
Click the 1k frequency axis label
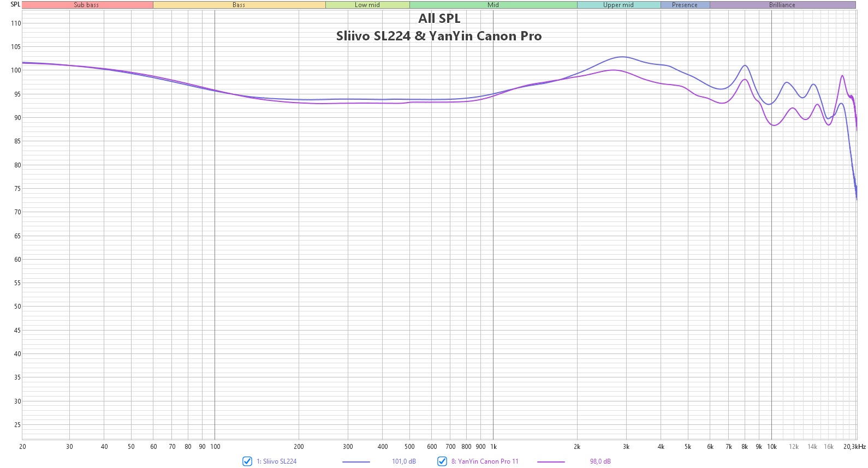[494, 447]
